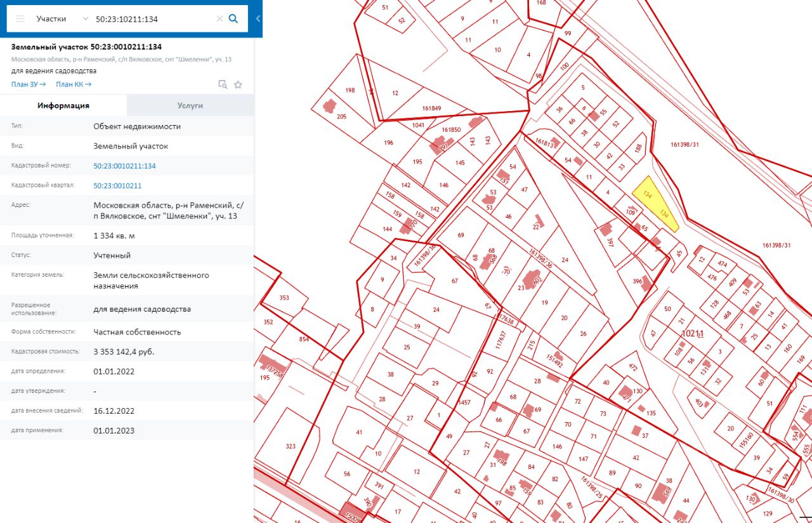Viewport: 812px width, 523px height.
Task: Click the magnifying glass search button
Action: tap(233, 19)
